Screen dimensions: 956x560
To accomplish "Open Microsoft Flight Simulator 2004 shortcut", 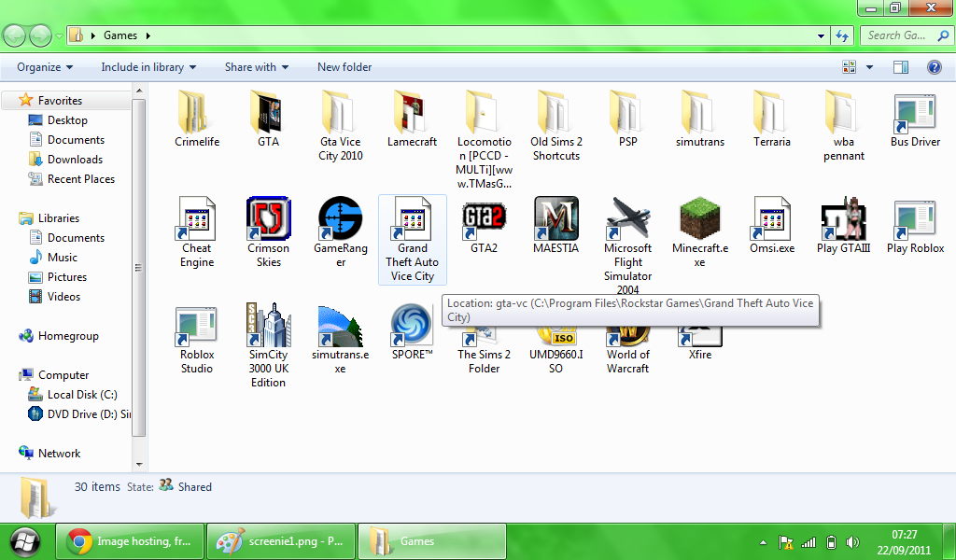I will pyautogui.click(x=627, y=219).
